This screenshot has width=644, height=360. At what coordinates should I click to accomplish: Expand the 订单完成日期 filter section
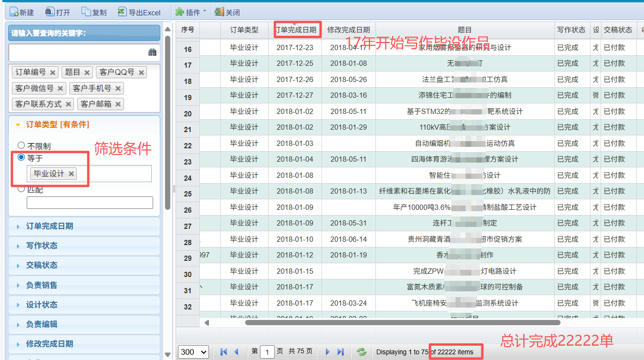(x=50, y=226)
